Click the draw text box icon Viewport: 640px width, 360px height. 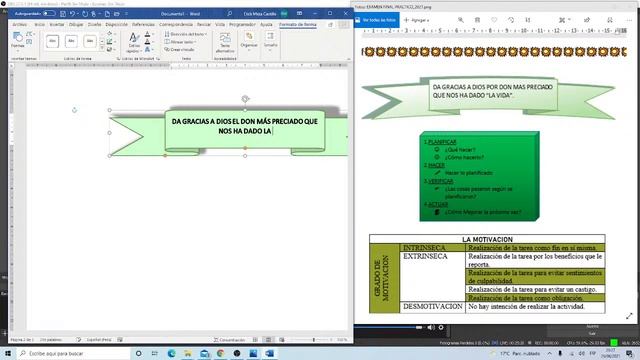(29, 42)
